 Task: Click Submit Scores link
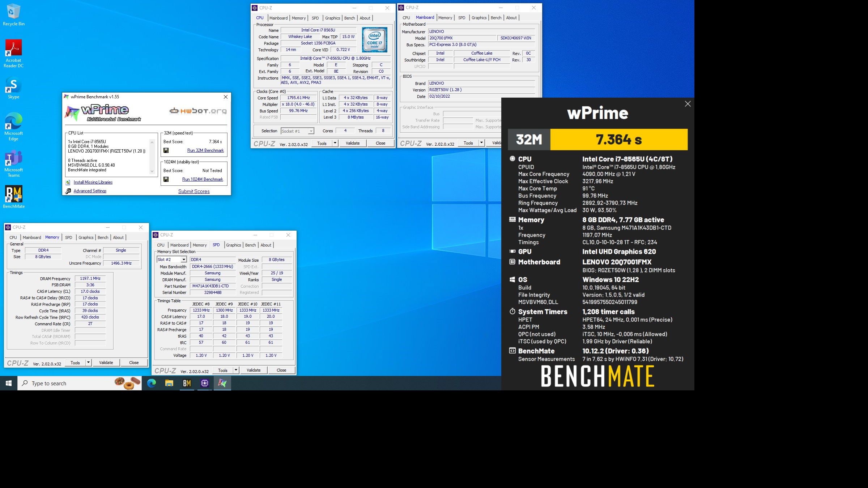pos(194,191)
